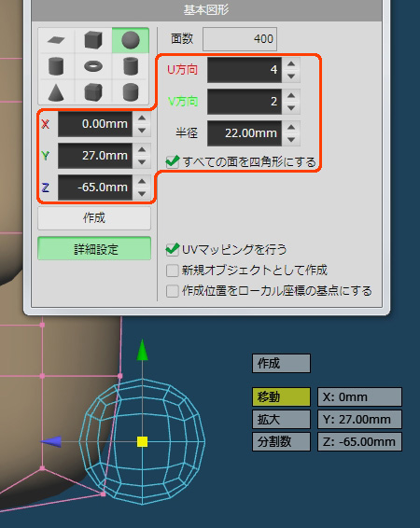Select the cube primitive shape icon
Viewport: 420px width, 528px height.
pos(93,40)
